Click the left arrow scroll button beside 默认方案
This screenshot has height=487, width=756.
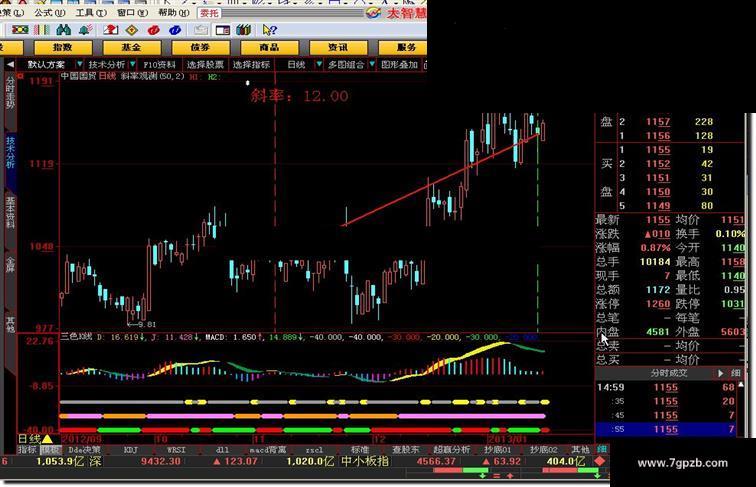click(10, 64)
